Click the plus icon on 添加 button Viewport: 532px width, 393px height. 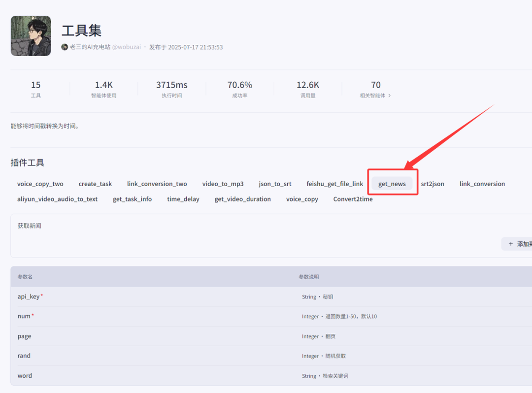511,244
